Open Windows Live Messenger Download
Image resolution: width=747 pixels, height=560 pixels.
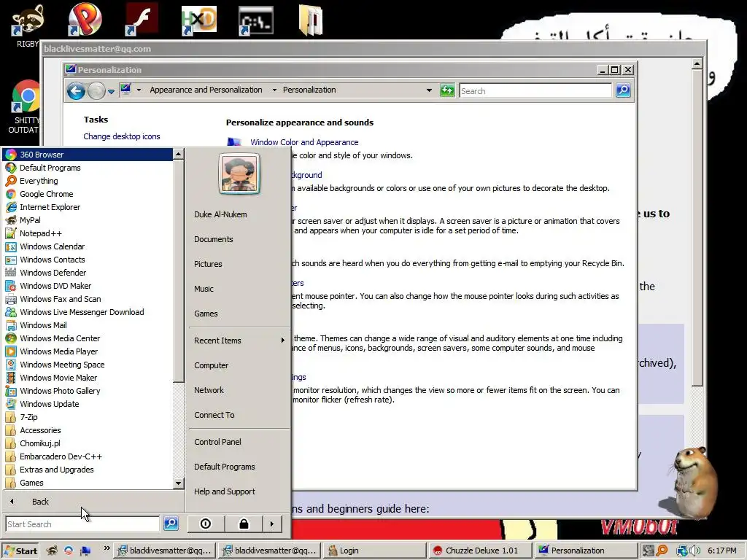pos(88,312)
